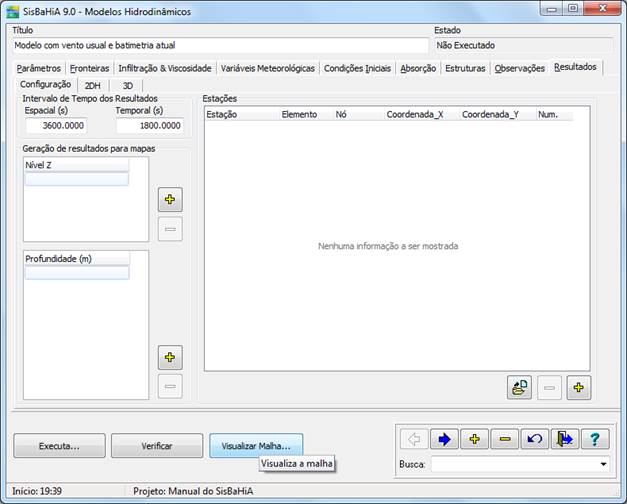Add a Profundidade entry with plus icon
Viewport: 627px width, 504px height.
point(170,357)
